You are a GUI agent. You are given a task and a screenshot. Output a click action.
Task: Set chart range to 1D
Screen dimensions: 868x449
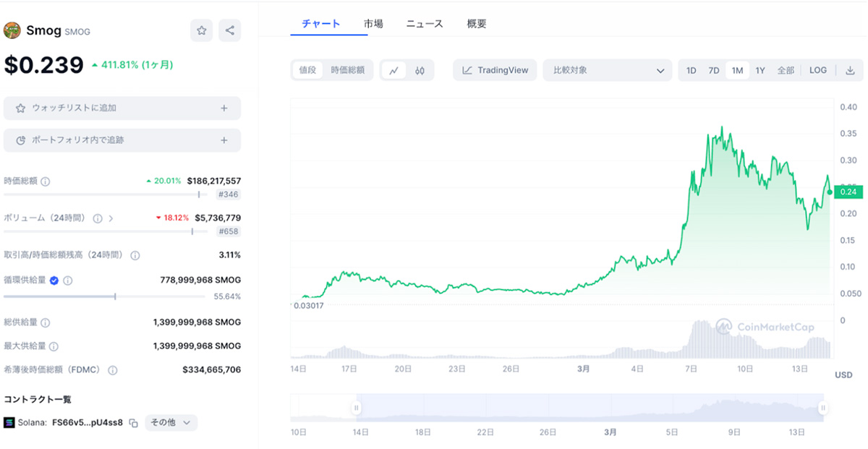692,70
